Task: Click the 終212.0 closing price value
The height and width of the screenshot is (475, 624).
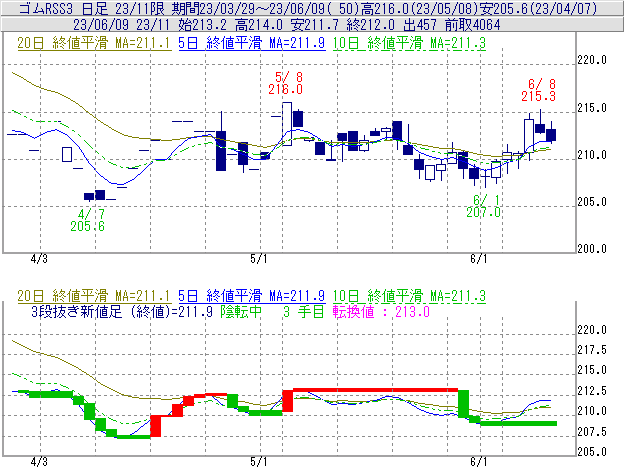Action: pyautogui.click(x=371, y=25)
